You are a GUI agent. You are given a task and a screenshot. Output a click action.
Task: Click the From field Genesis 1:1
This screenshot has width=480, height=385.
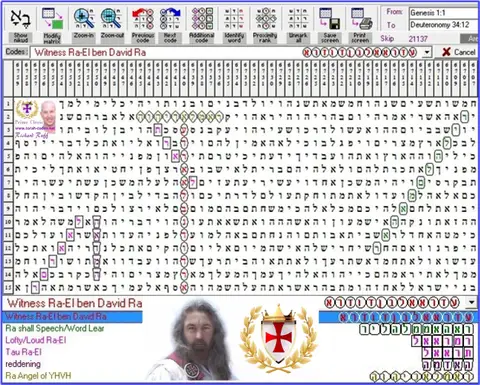pyautogui.click(x=443, y=13)
